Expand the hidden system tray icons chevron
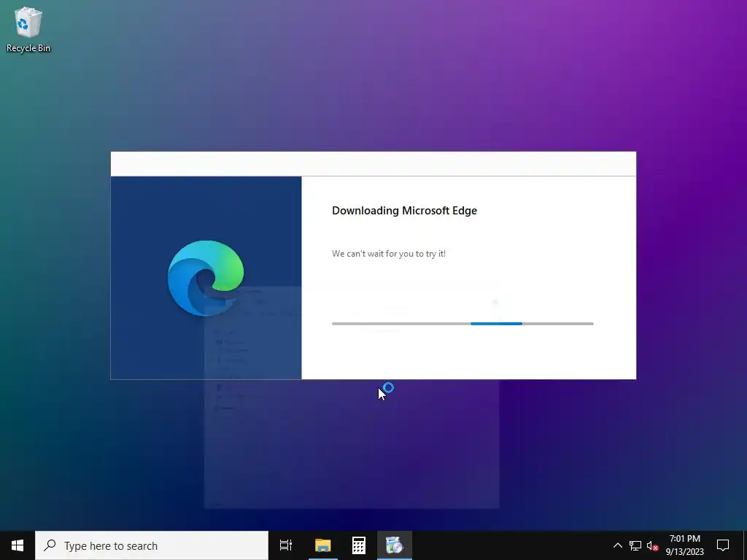The image size is (747, 560). pos(617,545)
